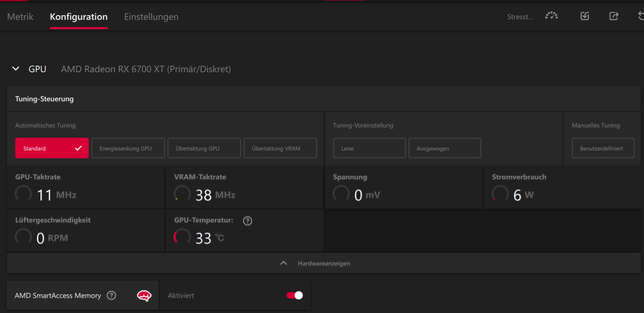The image size is (644, 313).
Task: Click the Automatisches Tuning label
Action: pyautogui.click(x=45, y=125)
